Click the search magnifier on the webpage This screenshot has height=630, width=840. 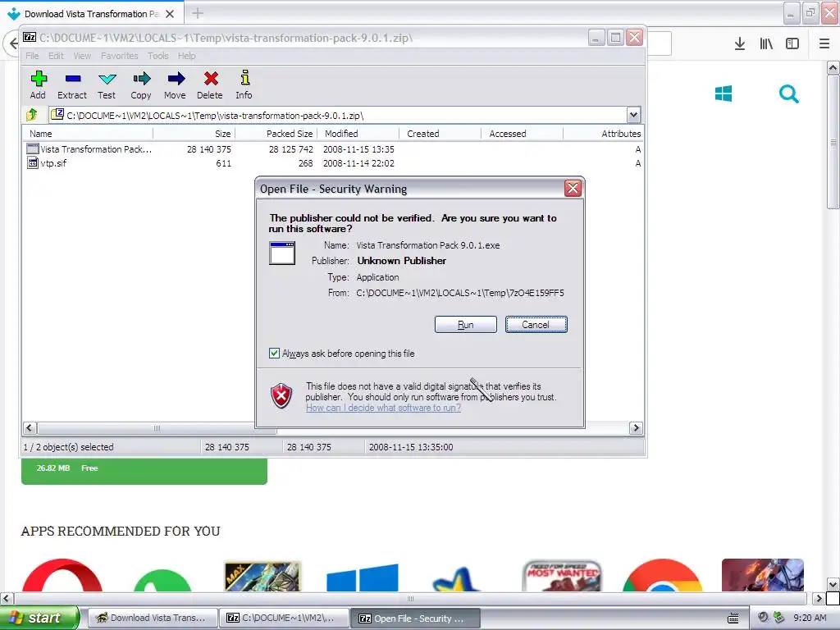click(x=788, y=94)
